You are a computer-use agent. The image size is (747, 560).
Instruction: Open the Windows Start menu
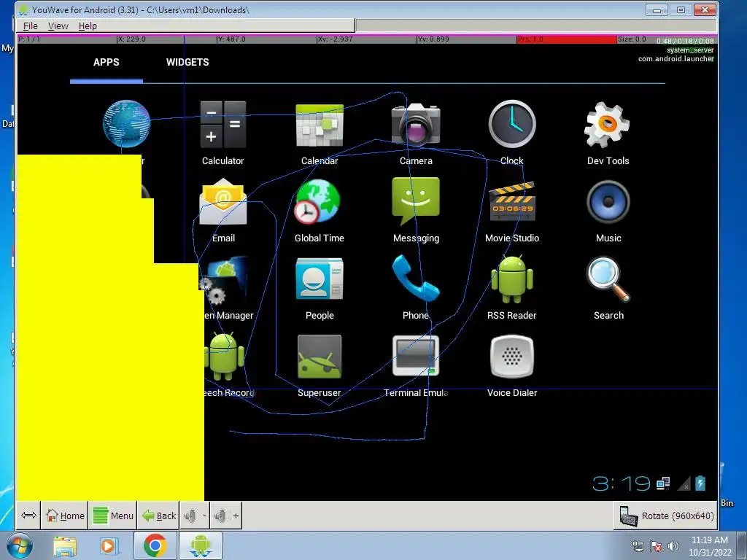point(20,545)
